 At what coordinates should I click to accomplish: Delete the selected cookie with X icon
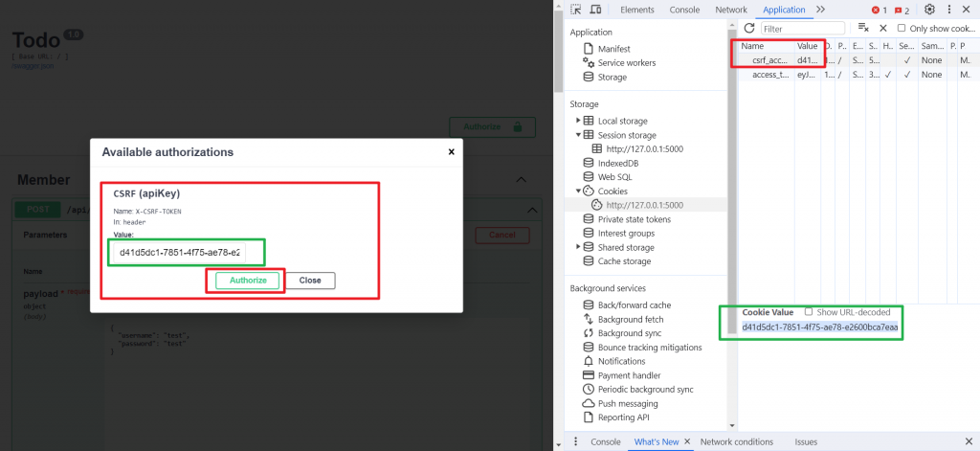883,28
